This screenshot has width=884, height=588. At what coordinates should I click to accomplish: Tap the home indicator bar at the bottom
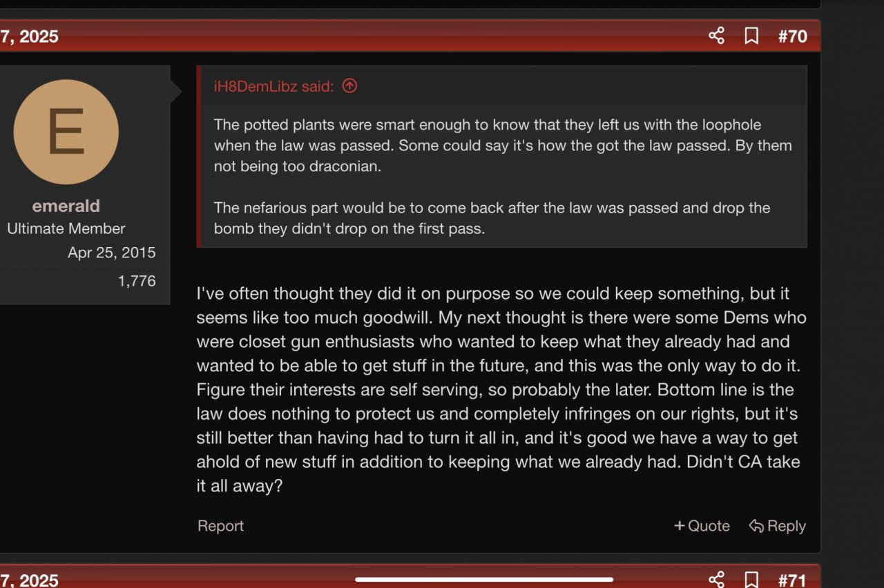point(484,579)
